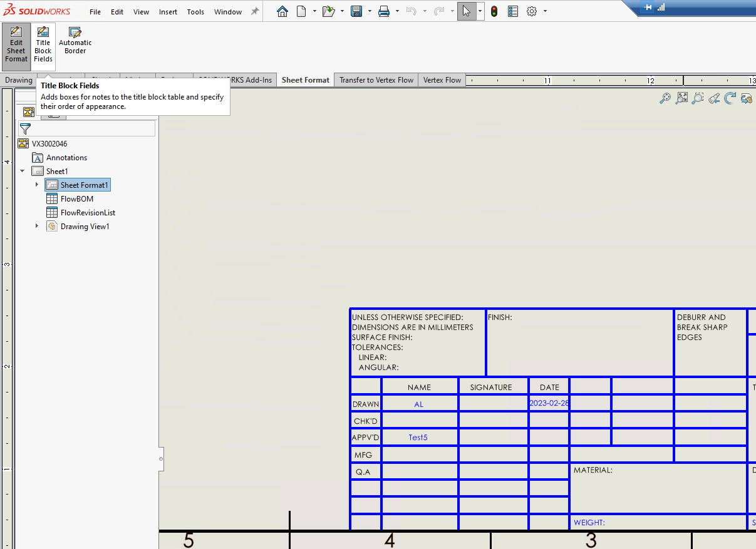
Task: Click the Save floppy disk icon
Action: coord(356,11)
